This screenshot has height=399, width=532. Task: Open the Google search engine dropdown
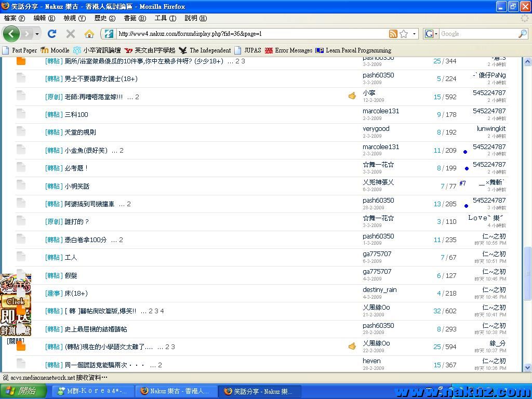point(431,34)
